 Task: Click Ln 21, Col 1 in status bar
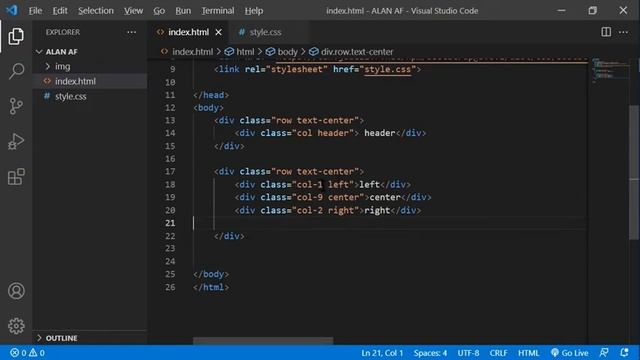(x=382, y=353)
